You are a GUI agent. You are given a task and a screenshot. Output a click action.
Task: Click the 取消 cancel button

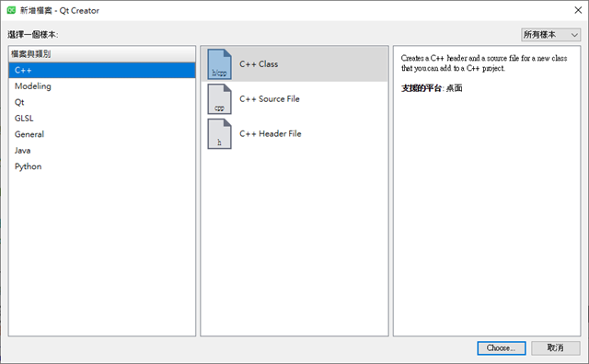556,347
